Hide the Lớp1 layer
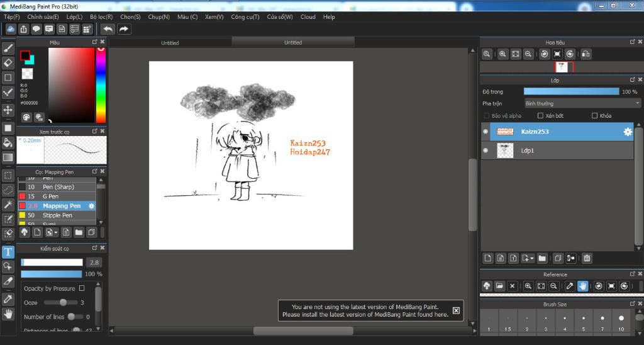The image size is (644, 345). point(486,150)
